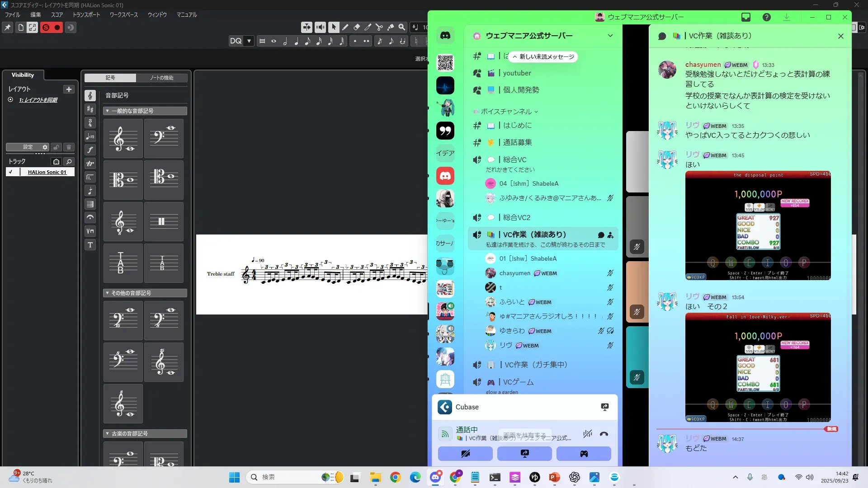Viewport: 868px width, 488px height.
Task: Join the 総合VC2 voice channel
Action: click(x=517, y=217)
